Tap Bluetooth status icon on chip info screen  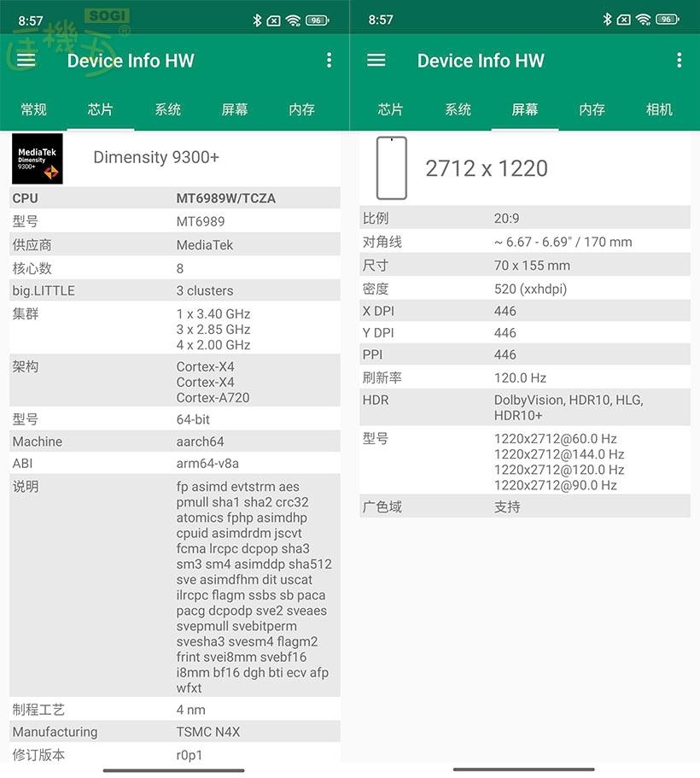point(257,20)
